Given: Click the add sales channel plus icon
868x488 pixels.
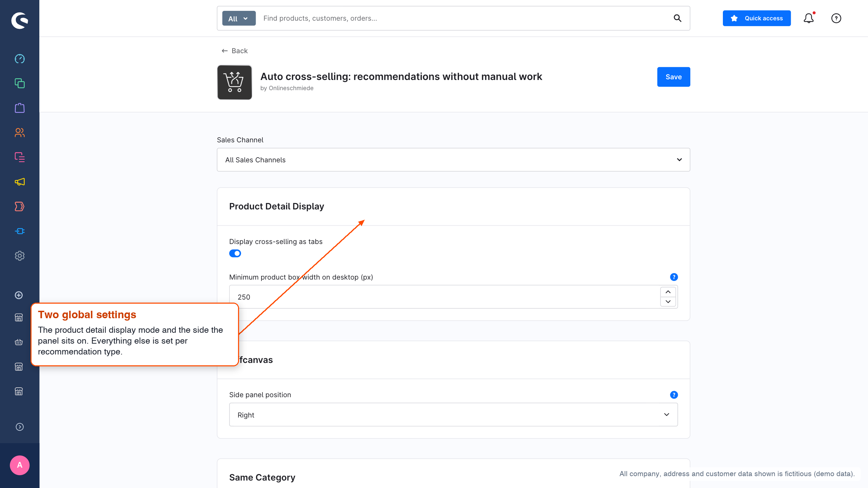Looking at the screenshot, I should point(19,295).
